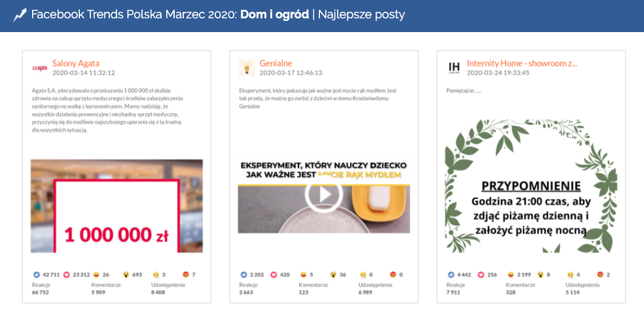Open the Genialne page link
The height and width of the screenshot is (313, 644).
(x=275, y=64)
